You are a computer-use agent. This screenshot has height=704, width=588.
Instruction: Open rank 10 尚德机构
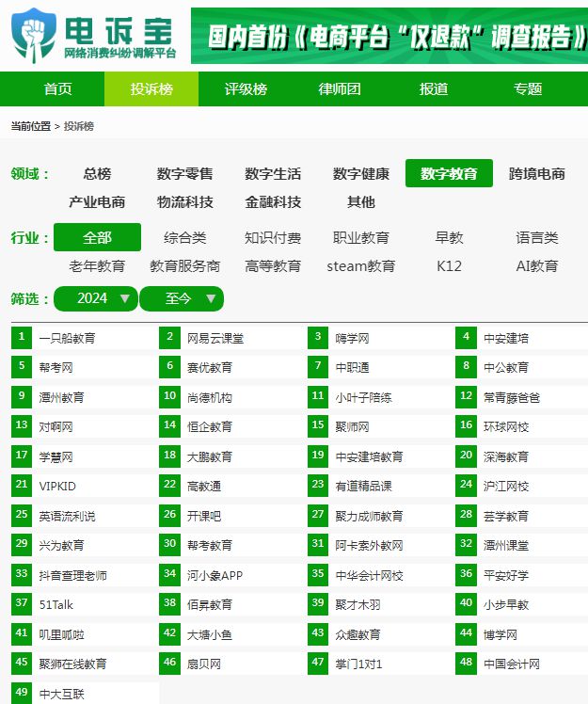point(210,397)
